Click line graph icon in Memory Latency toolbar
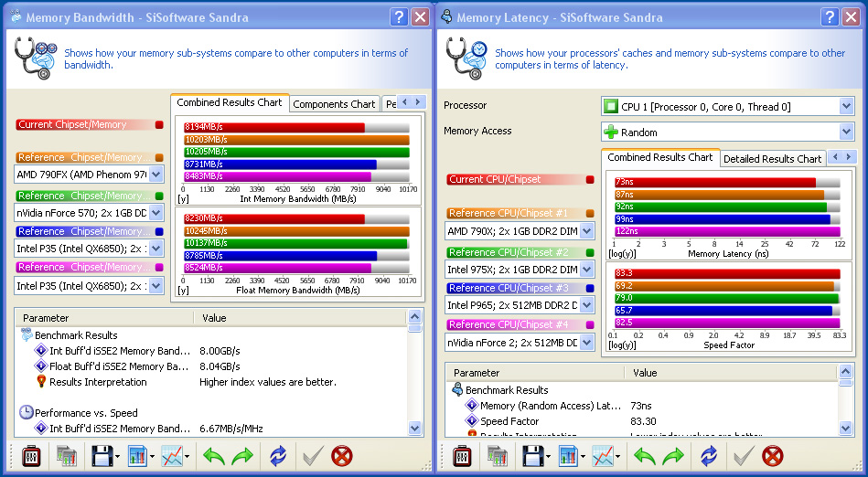 [x=602, y=456]
